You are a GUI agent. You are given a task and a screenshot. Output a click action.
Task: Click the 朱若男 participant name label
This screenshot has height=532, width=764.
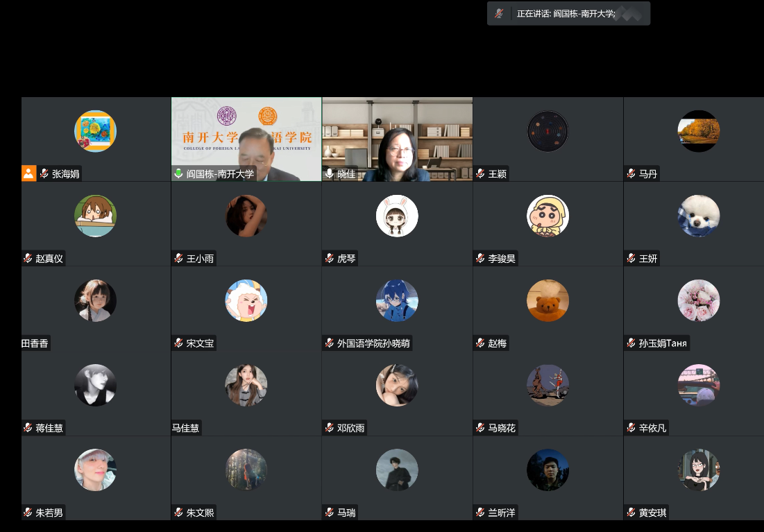click(49, 513)
